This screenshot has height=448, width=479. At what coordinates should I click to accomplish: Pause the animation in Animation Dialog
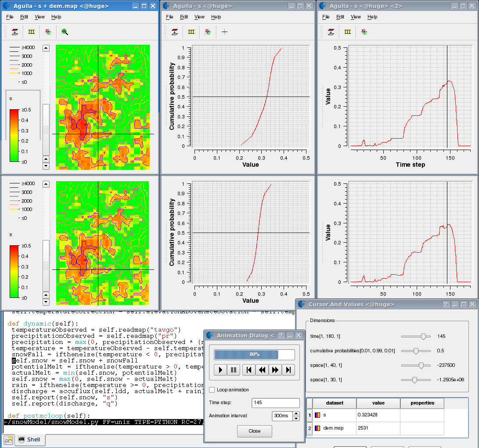[234, 370]
